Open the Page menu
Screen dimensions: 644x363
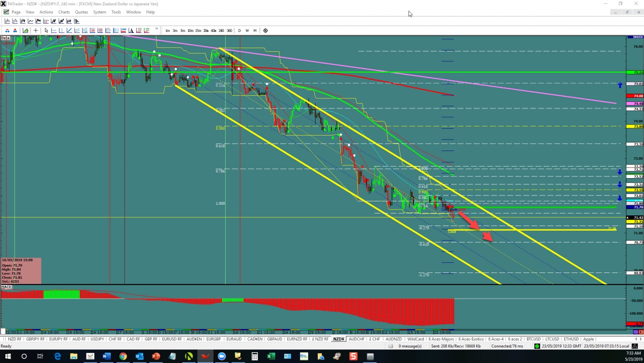pos(16,12)
